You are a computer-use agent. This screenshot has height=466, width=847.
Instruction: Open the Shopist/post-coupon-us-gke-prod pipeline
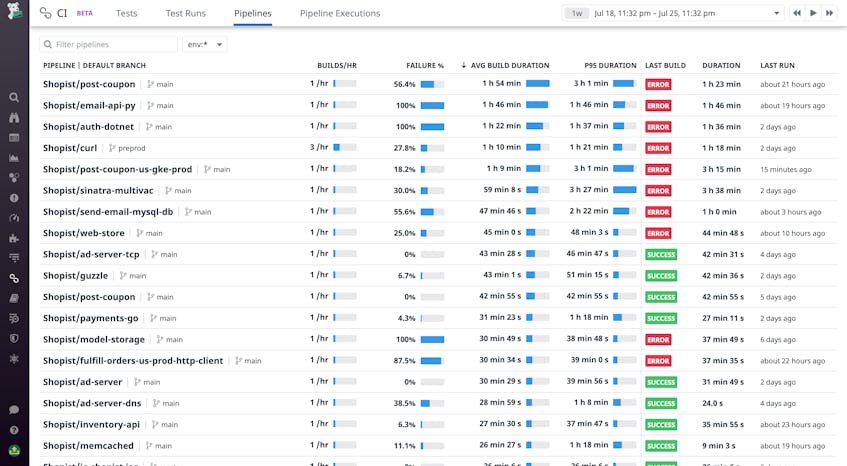117,169
